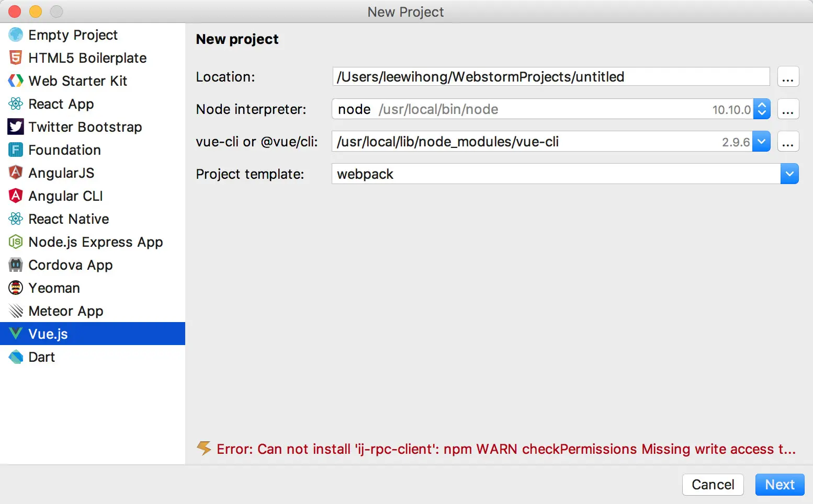This screenshot has width=813, height=504.
Task: Expand the vue-cli package dropdown arrow
Action: tap(762, 142)
